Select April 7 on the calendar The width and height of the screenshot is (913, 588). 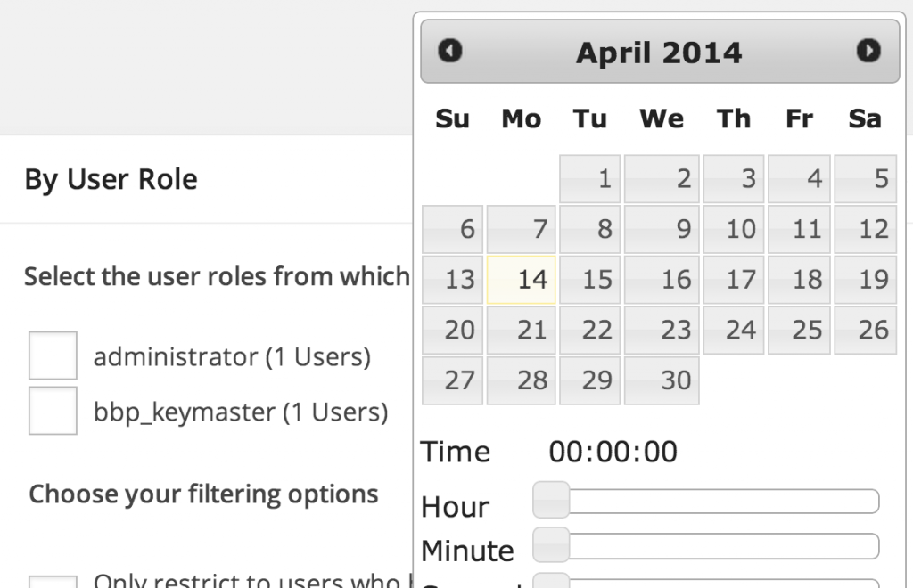click(x=521, y=229)
